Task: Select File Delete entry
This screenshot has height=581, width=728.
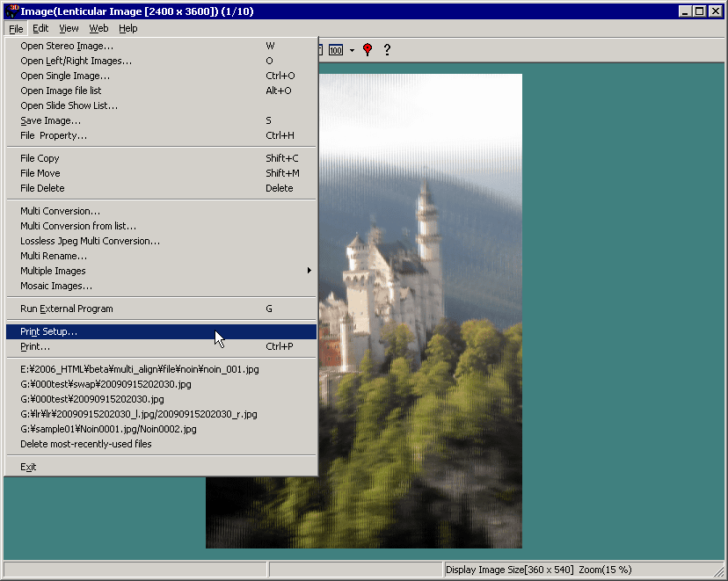Action: (161, 188)
